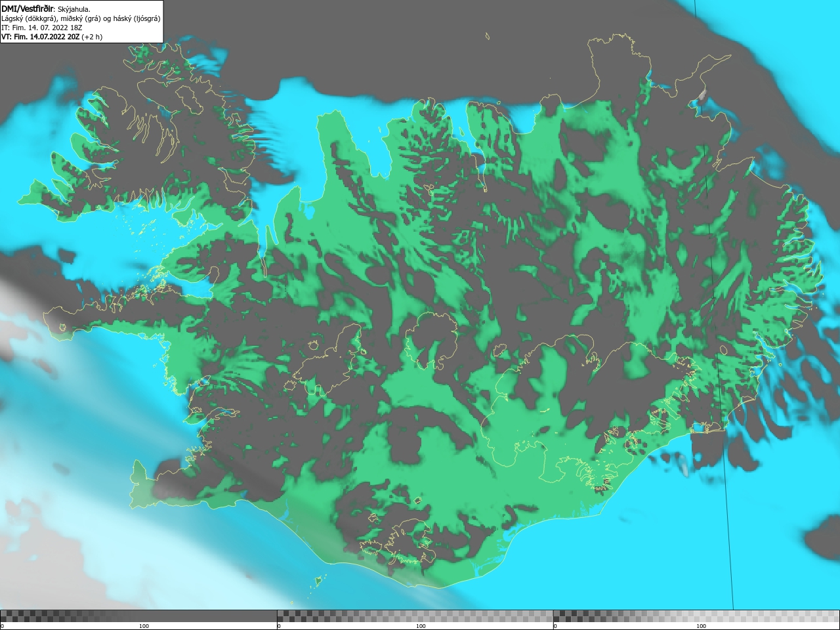Click the middle grey mid-cloud color scale bar
840x630 pixels.
(x=415, y=616)
